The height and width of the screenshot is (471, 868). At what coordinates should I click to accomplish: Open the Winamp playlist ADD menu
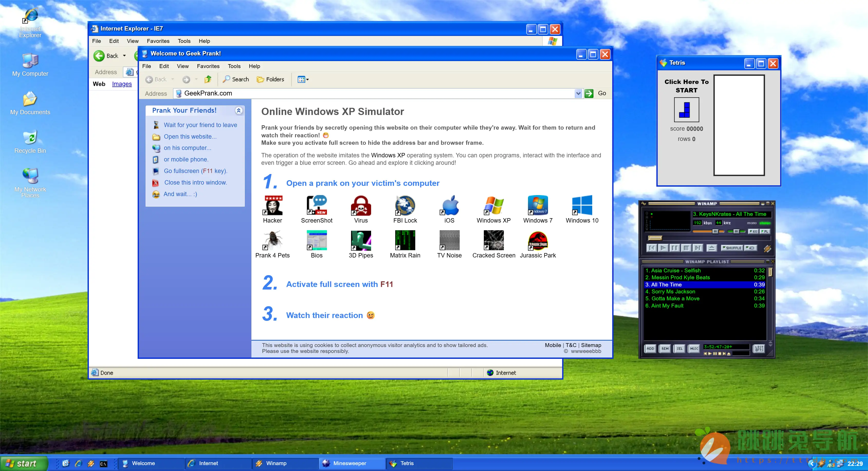tap(650, 349)
